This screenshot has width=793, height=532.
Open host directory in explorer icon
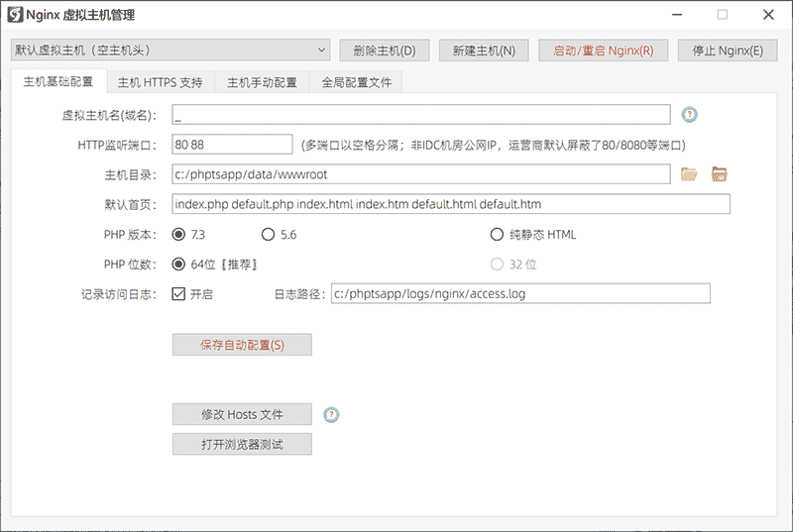coord(720,174)
